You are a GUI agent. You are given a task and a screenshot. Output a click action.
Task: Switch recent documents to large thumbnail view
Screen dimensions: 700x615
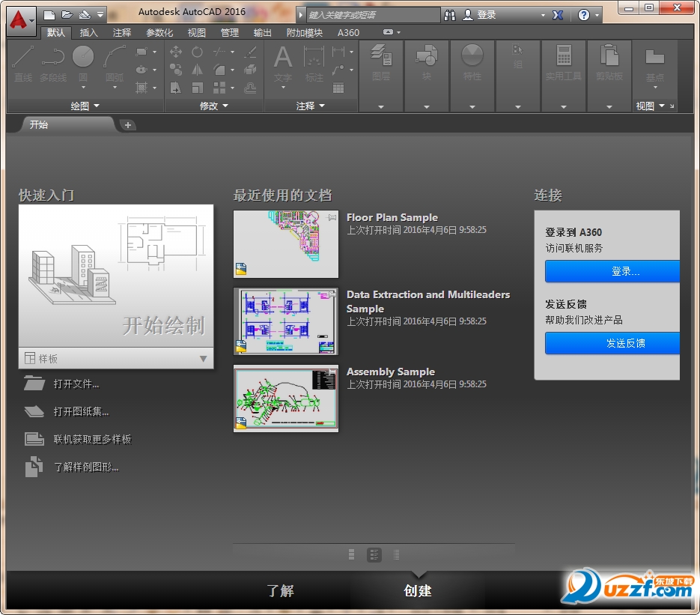[x=352, y=554]
